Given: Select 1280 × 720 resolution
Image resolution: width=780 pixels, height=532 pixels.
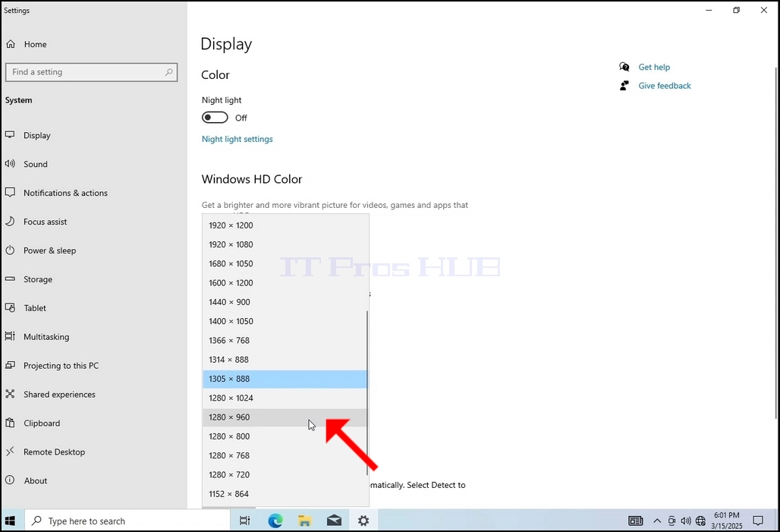Looking at the screenshot, I should (x=285, y=474).
